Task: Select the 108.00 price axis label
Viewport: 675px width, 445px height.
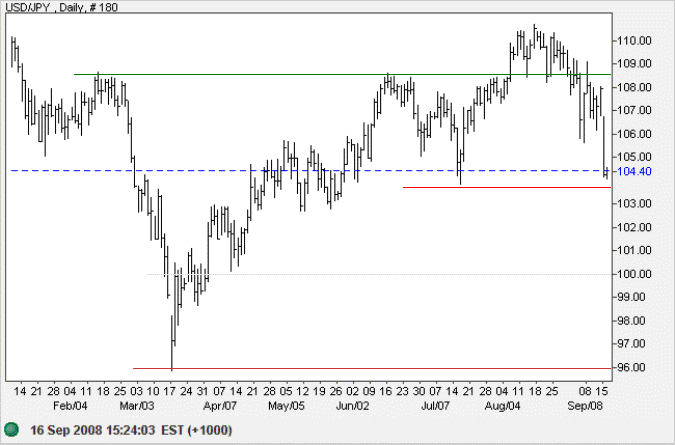Action: [x=634, y=87]
